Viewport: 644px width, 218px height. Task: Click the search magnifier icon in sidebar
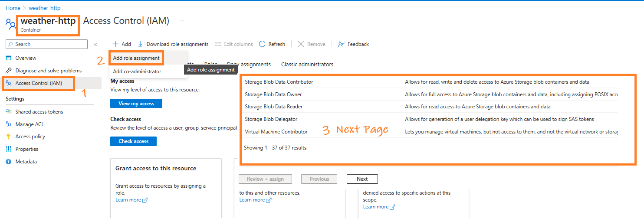[11, 44]
